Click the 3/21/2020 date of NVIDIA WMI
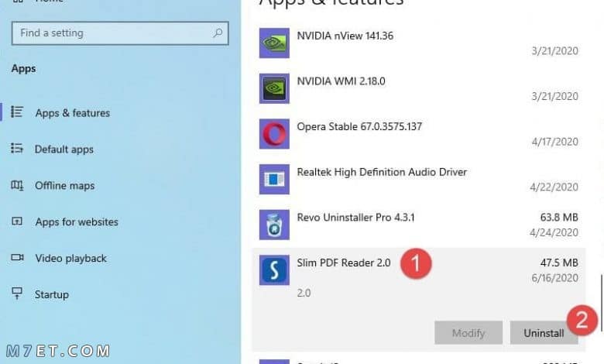 (554, 96)
